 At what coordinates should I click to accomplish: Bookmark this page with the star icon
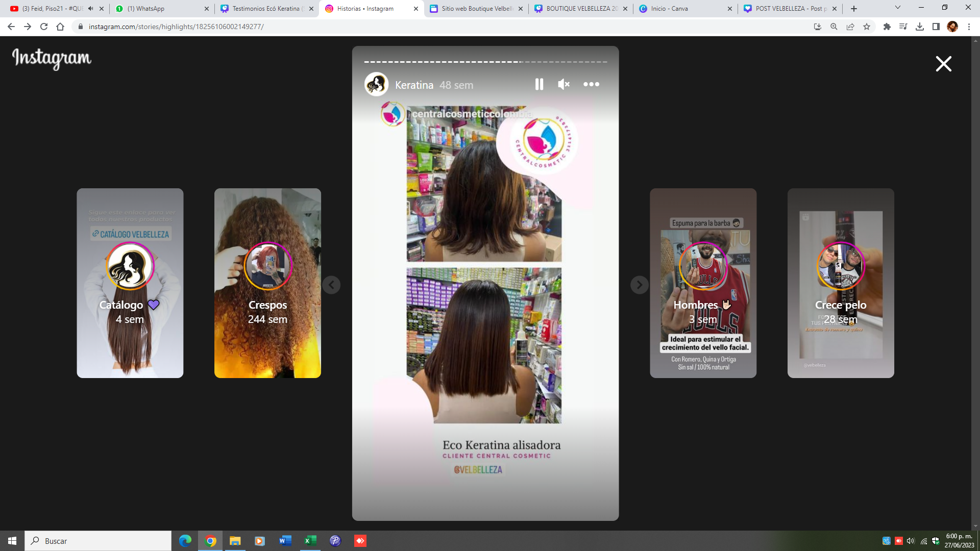pos(867,27)
